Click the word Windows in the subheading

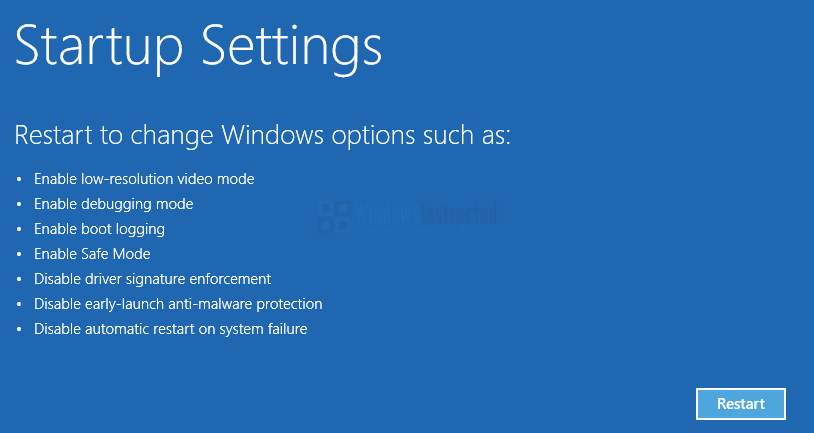[273, 135]
